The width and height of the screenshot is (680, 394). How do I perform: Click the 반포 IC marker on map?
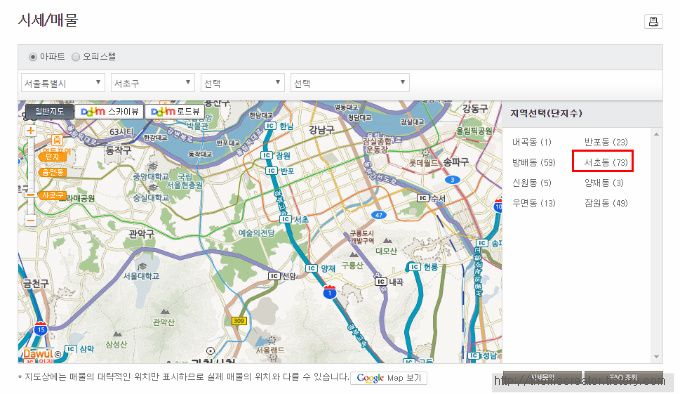(280, 171)
